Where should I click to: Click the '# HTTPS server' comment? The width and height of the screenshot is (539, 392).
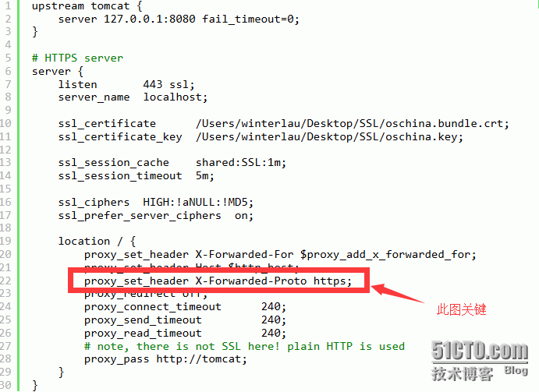(x=77, y=58)
